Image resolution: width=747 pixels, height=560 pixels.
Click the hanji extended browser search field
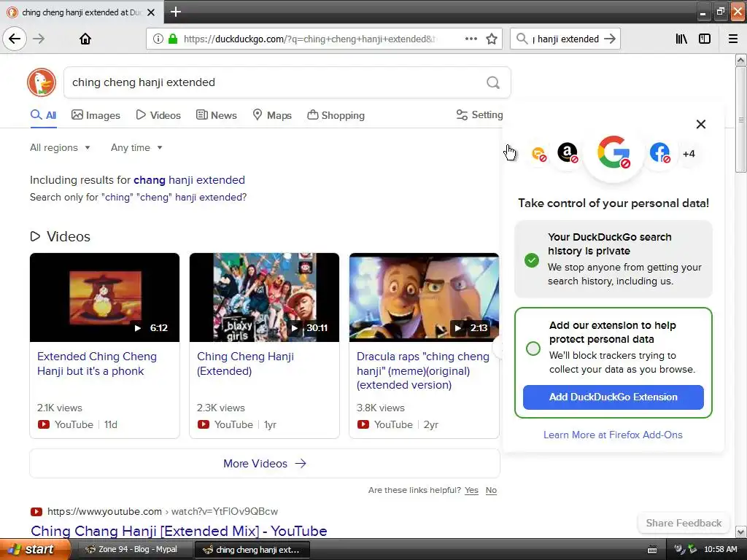(565, 39)
